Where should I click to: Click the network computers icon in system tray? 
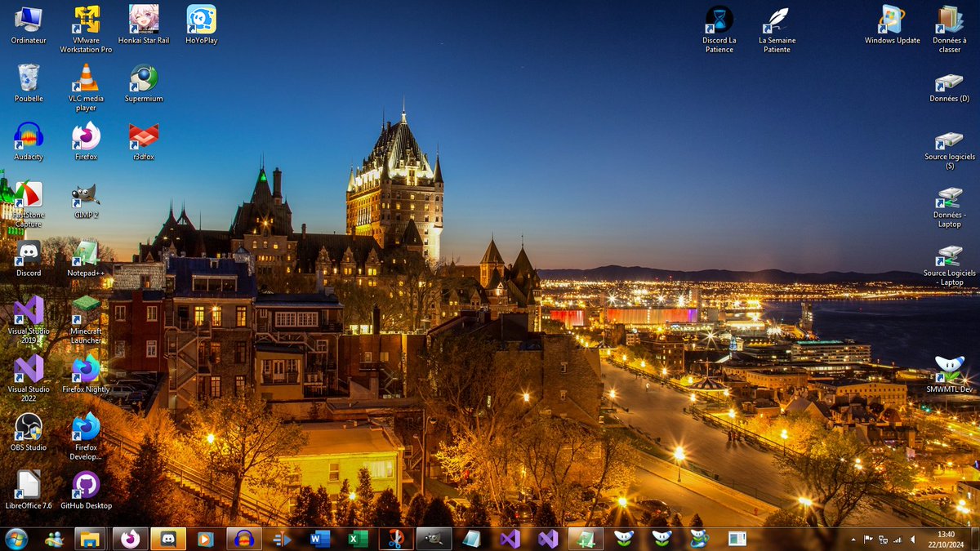click(x=883, y=539)
